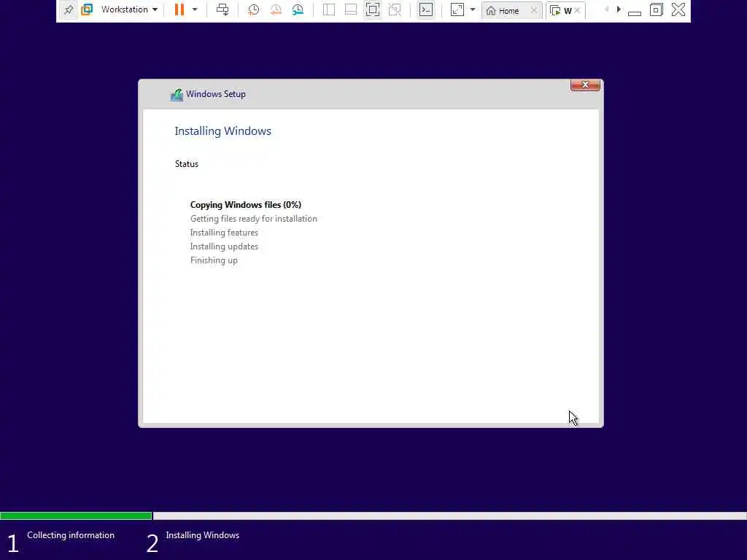Screen dimensions: 747x560
Task: Close the W virtual machine tab
Action: [578, 10]
